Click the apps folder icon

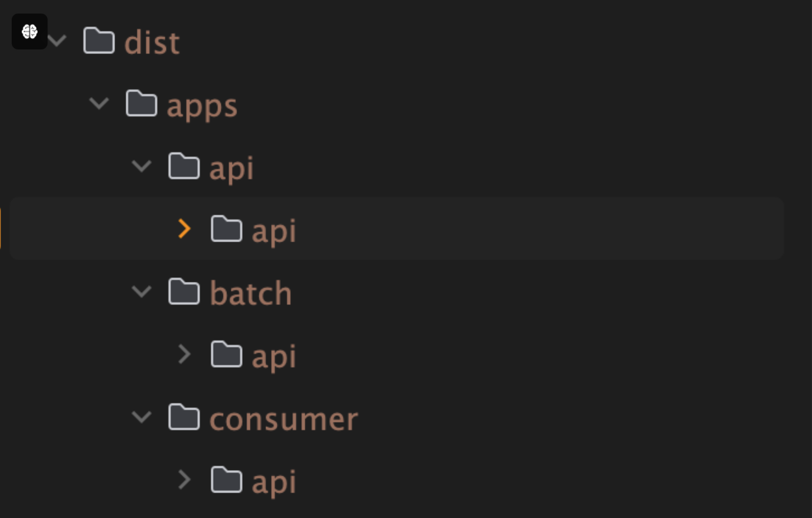pyautogui.click(x=141, y=103)
